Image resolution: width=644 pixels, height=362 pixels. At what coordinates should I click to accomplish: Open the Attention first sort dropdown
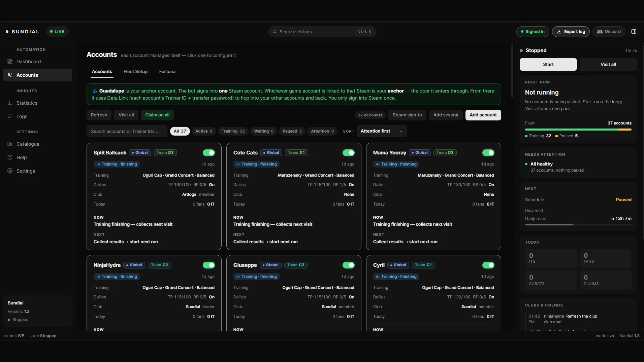pyautogui.click(x=382, y=131)
